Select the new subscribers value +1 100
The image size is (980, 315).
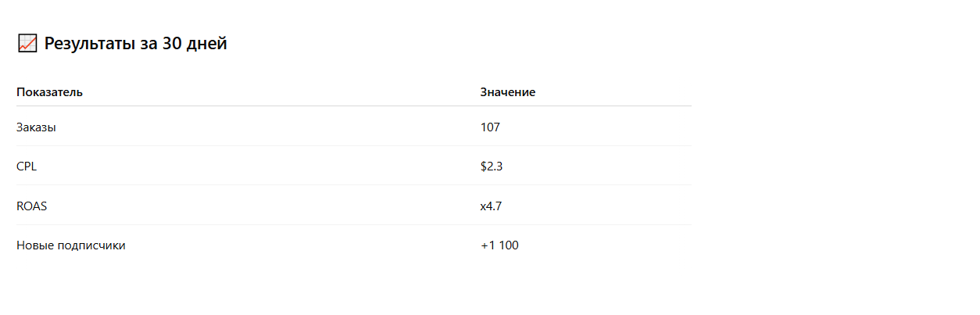click(499, 245)
